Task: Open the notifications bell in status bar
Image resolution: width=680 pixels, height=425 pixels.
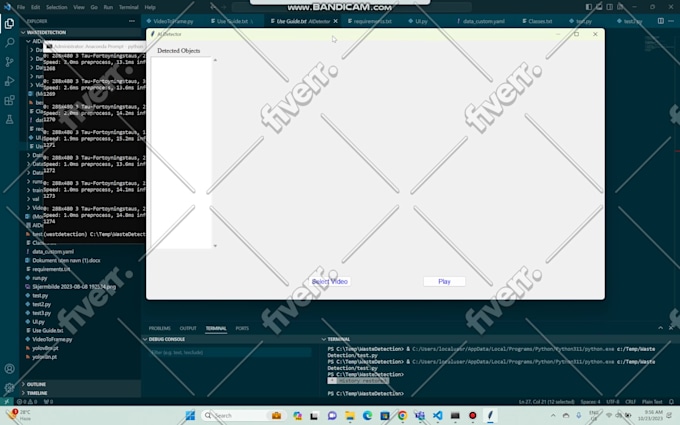Action: (671, 402)
